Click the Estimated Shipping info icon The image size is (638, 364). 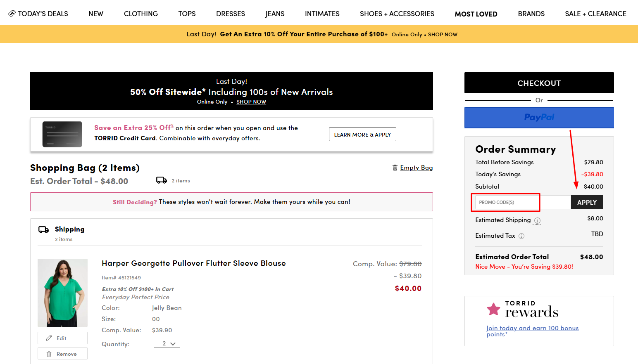click(537, 220)
